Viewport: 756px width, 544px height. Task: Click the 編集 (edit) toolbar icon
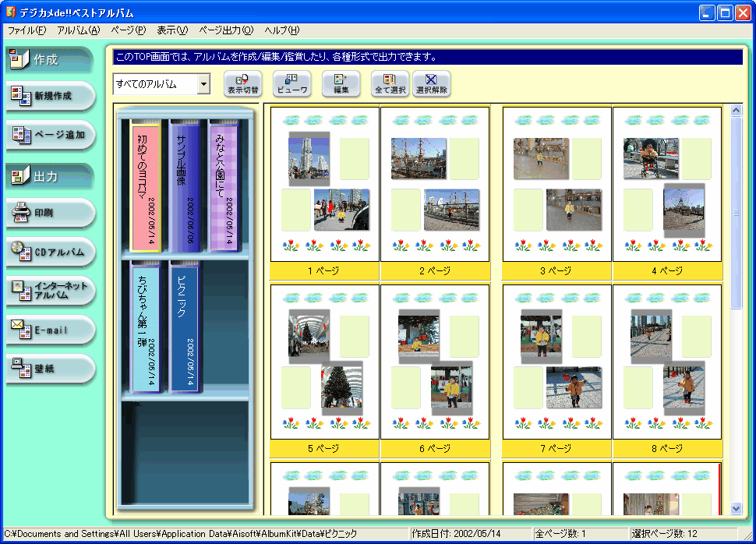pyautogui.click(x=341, y=84)
